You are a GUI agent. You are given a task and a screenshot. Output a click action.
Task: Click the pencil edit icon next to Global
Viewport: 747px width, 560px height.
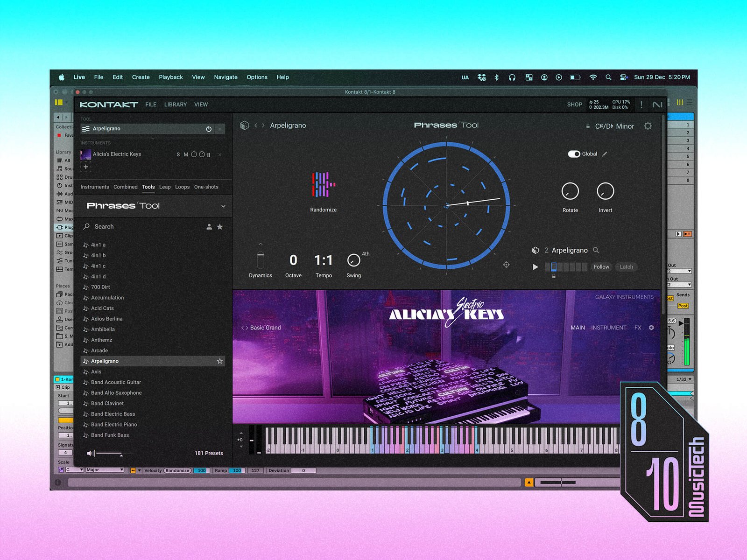(x=605, y=154)
